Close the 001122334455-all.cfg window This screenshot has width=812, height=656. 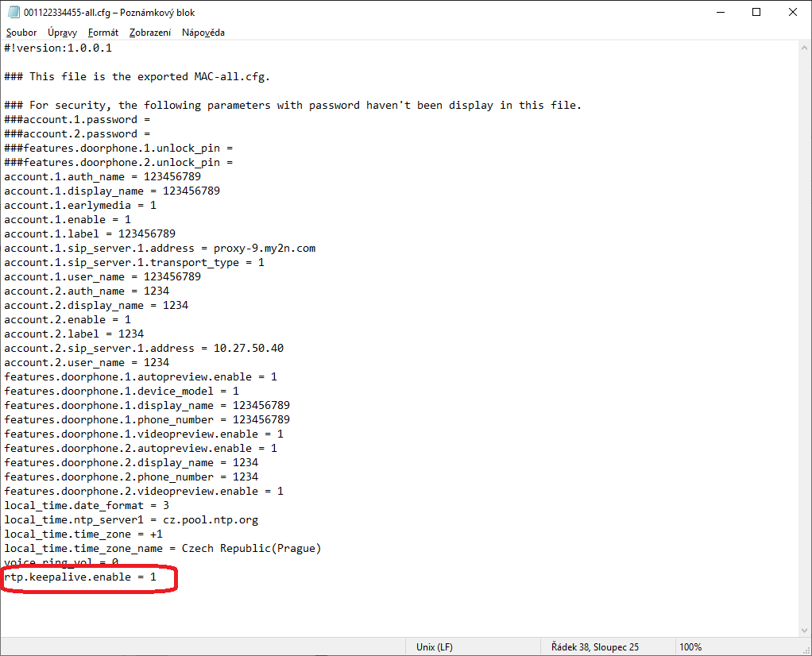[793, 12]
